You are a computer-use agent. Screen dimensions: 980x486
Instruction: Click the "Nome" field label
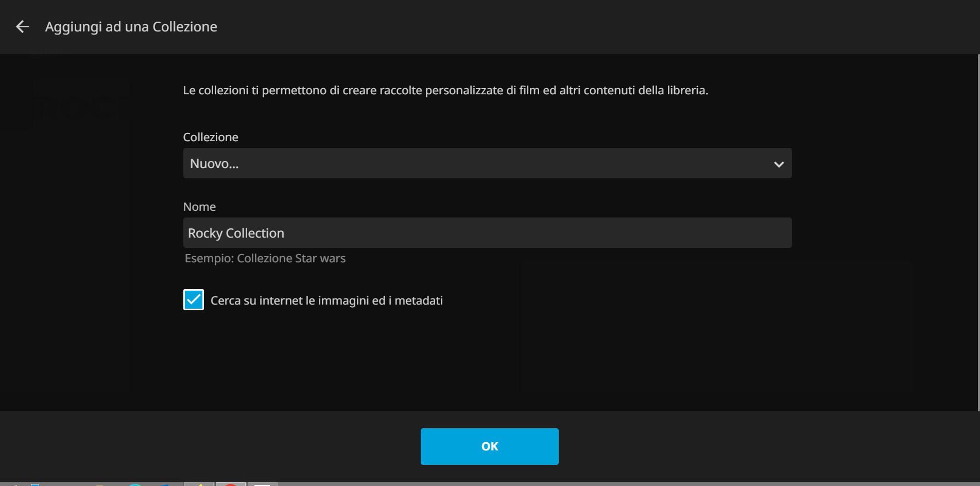coord(199,207)
